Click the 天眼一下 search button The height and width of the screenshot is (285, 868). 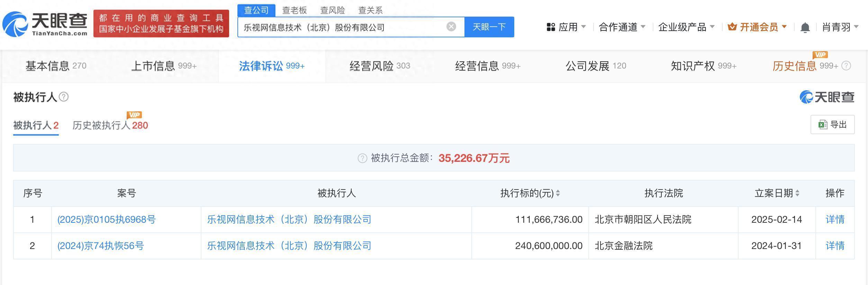click(x=489, y=27)
